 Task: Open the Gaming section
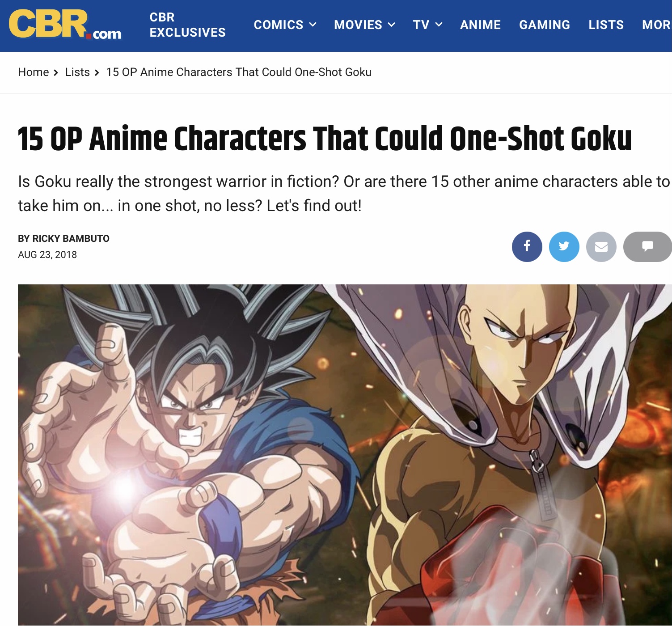coord(544,25)
